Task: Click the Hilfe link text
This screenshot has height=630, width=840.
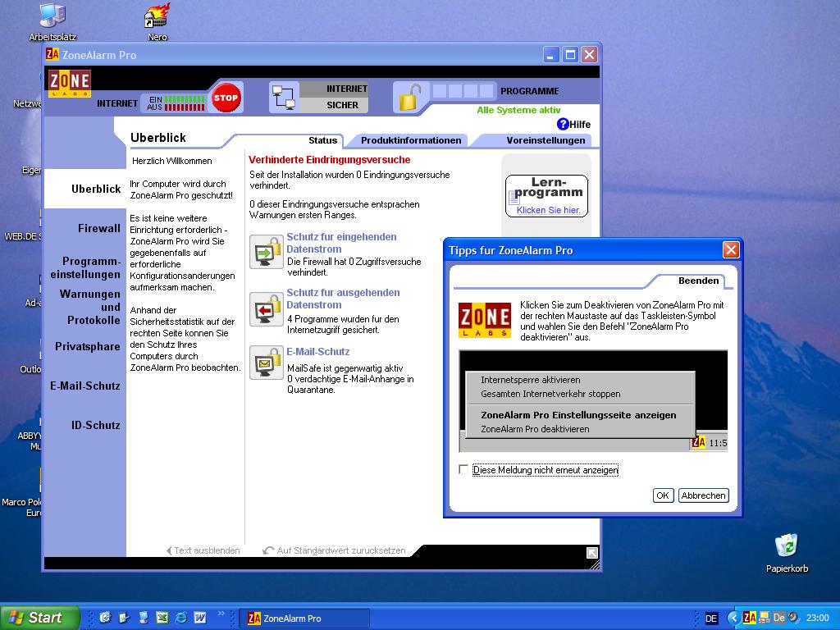Action: point(580,125)
